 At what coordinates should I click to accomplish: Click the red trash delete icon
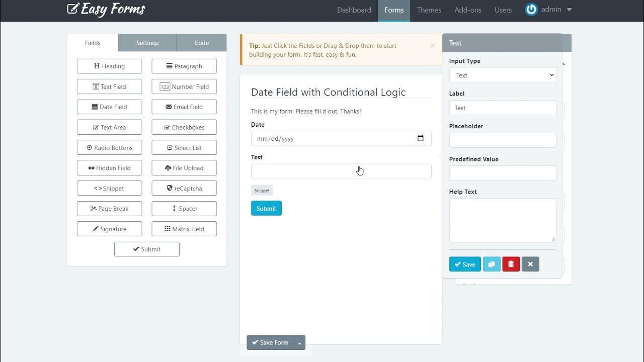(x=511, y=264)
